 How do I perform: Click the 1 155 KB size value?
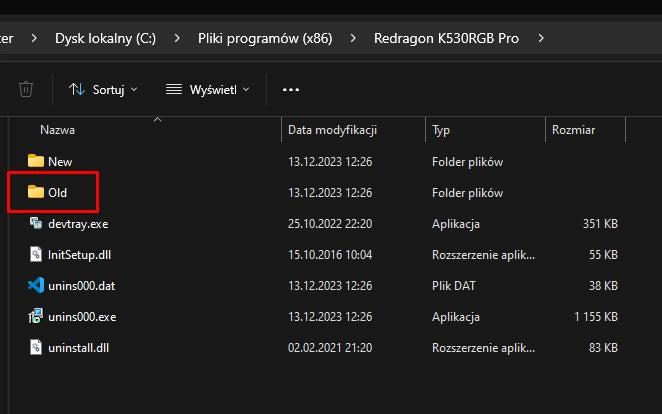tap(596, 317)
